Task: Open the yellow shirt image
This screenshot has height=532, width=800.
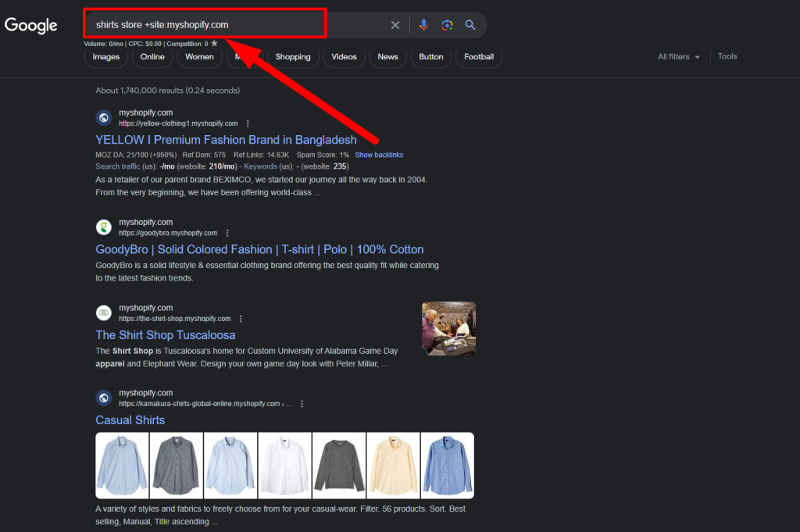Action: click(x=394, y=465)
